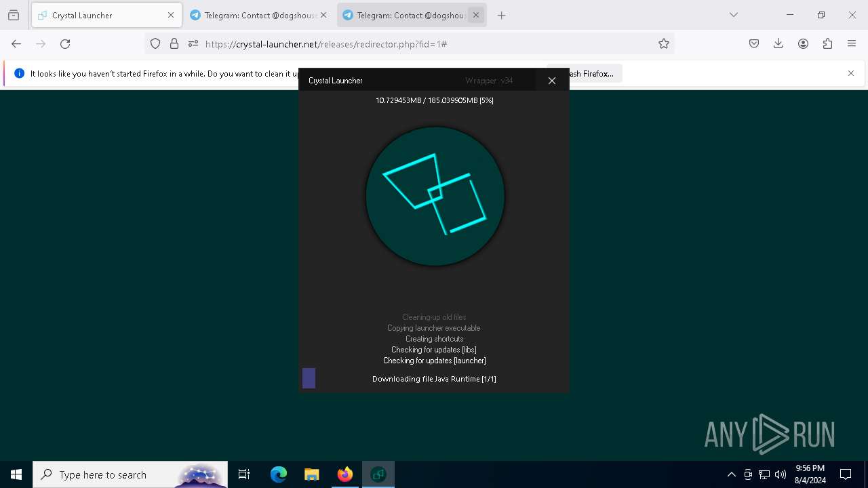Dismiss the Firefox cleanup notification bar
This screenshot has width=868, height=488.
tap(851, 73)
